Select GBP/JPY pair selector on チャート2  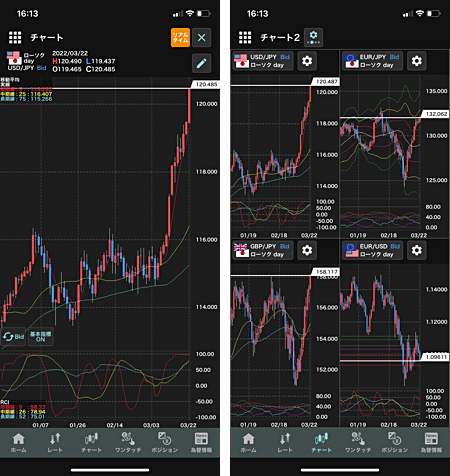[263, 250]
